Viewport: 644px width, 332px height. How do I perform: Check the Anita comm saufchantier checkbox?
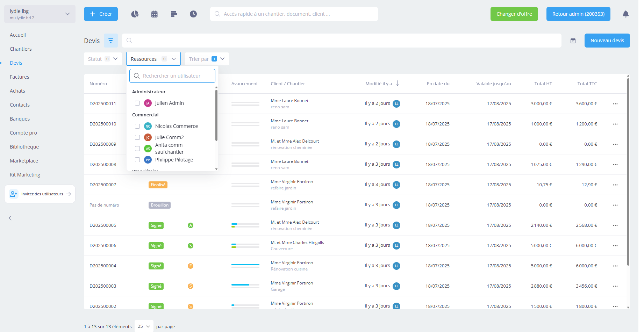click(137, 149)
